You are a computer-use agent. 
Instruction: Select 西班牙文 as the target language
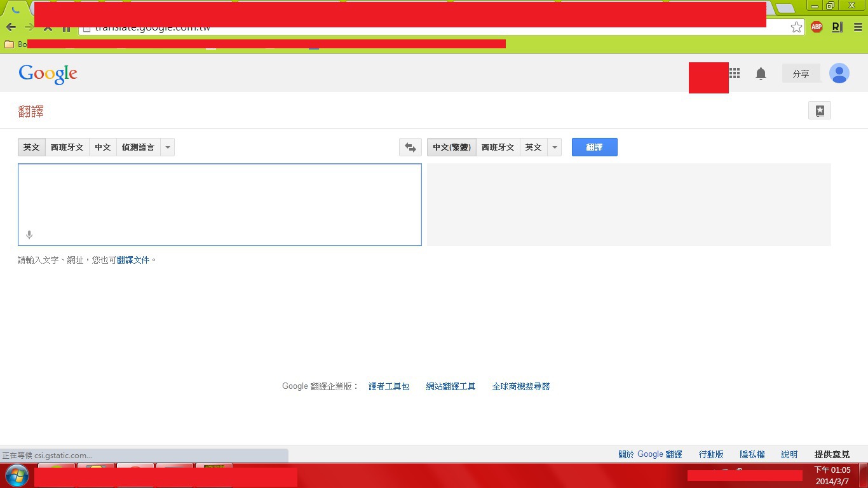point(498,147)
